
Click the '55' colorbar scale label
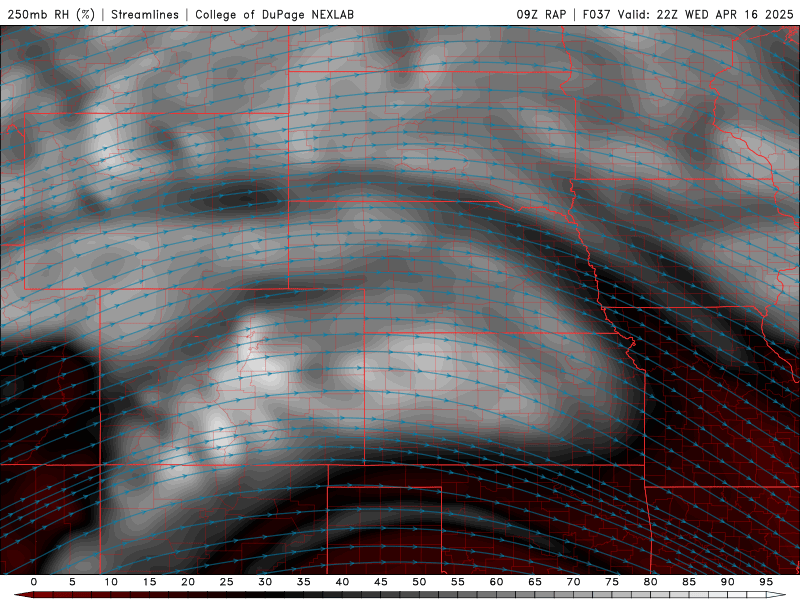tap(458, 582)
